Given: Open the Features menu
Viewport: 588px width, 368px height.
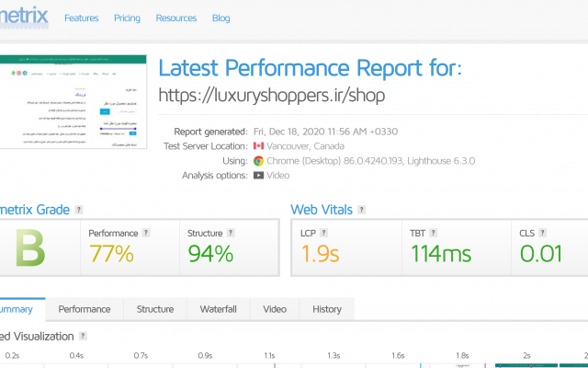Looking at the screenshot, I should (x=82, y=18).
